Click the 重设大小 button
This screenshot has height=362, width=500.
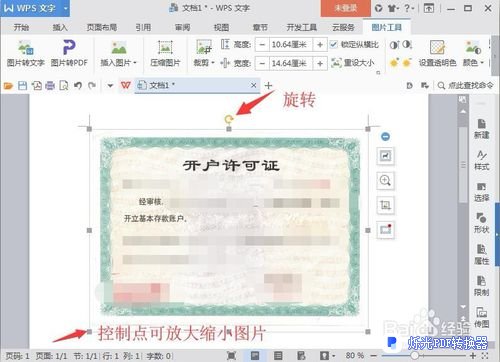[x=353, y=63]
